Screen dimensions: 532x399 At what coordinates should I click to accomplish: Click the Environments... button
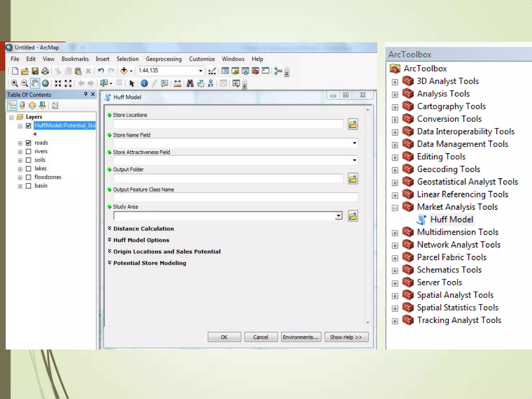pos(301,337)
